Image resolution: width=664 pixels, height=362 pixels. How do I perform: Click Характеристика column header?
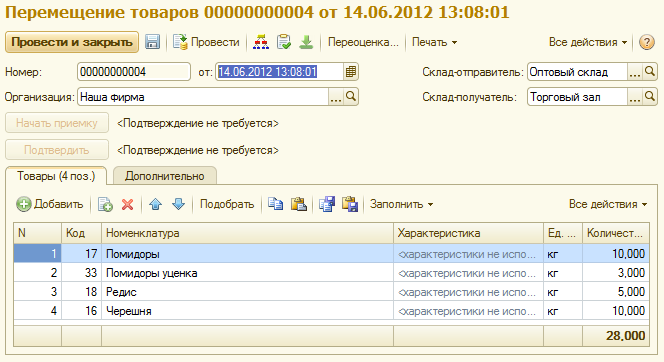tap(468, 233)
